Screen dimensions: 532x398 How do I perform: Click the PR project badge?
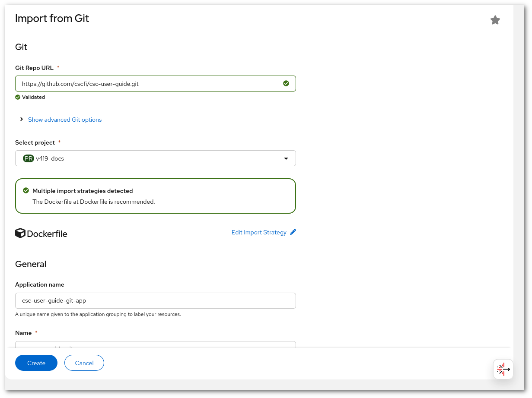pos(29,158)
